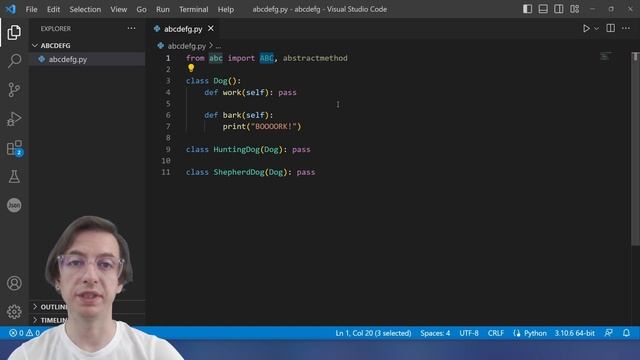
Task: Click the "BOOOORK!" string
Action: (x=273, y=127)
